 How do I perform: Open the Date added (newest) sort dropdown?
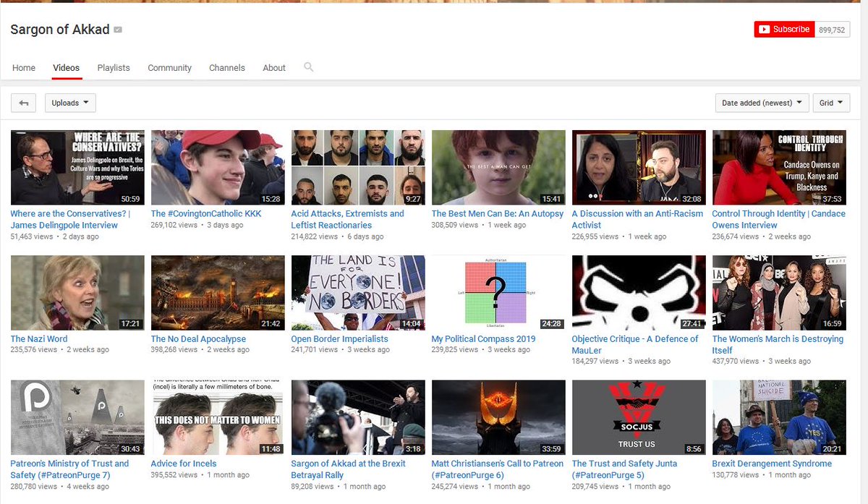coord(762,103)
